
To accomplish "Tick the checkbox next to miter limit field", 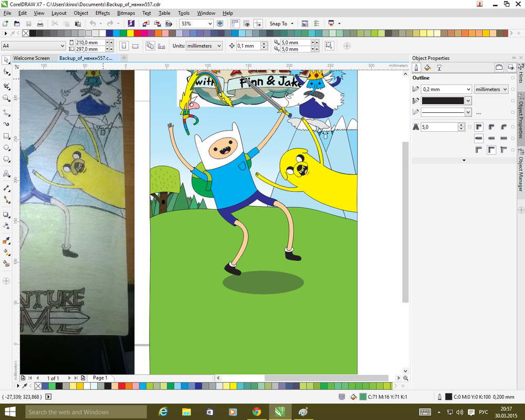I will [x=470, y=127].
